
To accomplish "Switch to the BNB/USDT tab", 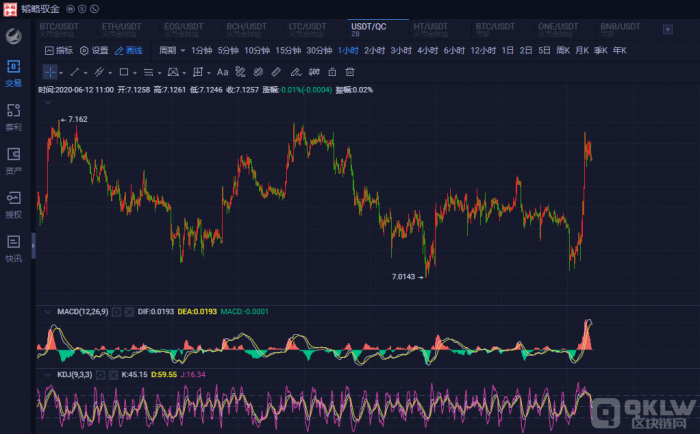I will tap(620, 29).
